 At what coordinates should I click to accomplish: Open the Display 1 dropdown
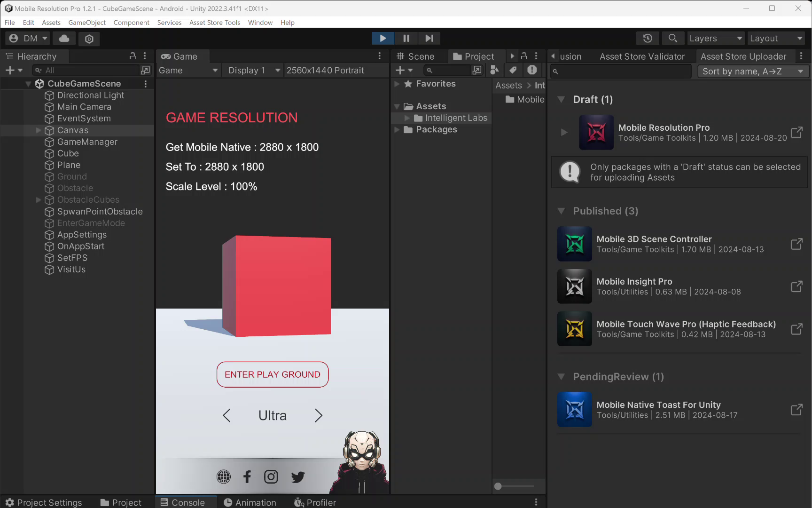253,70
